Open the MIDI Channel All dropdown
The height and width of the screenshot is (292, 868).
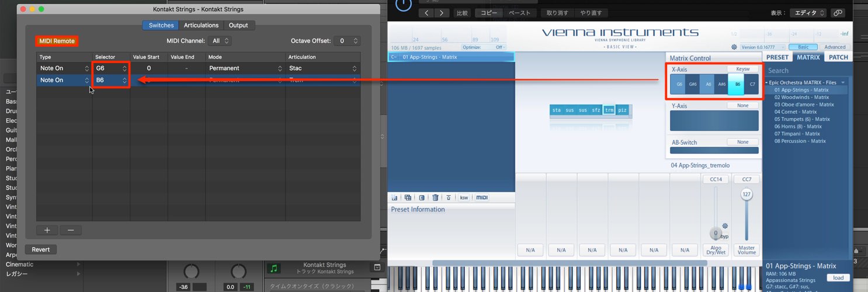tap(220, 41)
